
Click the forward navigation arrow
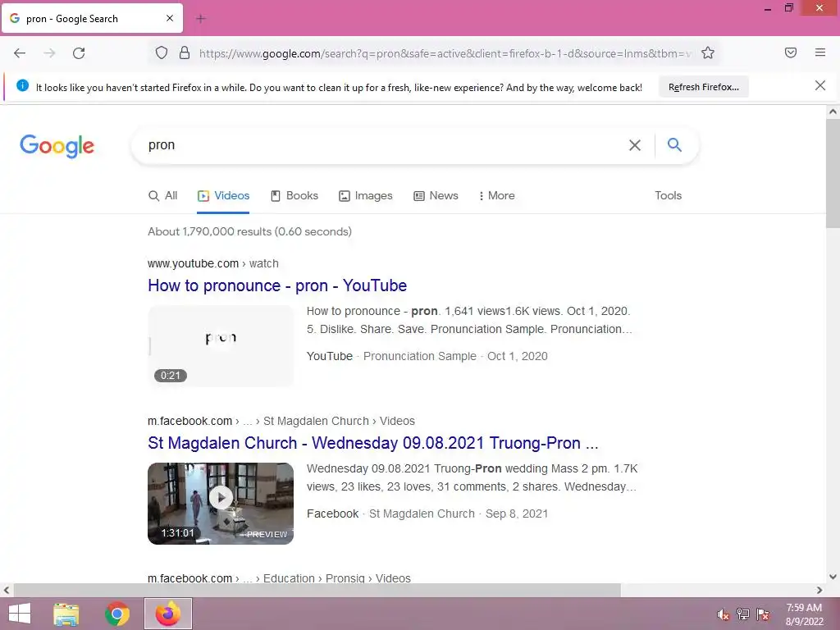[x=49, y=53]
